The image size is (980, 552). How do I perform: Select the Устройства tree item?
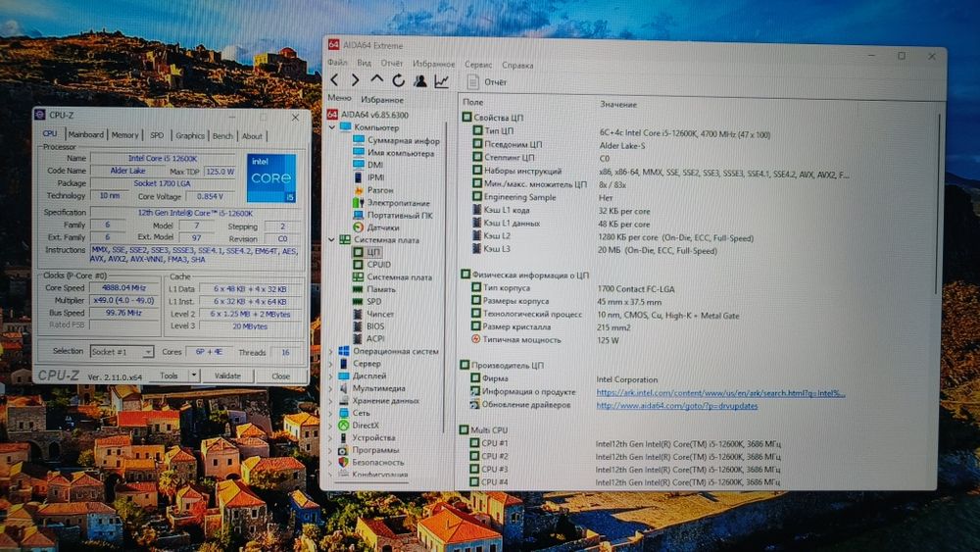pyautogui.click(x=367, y=437)
